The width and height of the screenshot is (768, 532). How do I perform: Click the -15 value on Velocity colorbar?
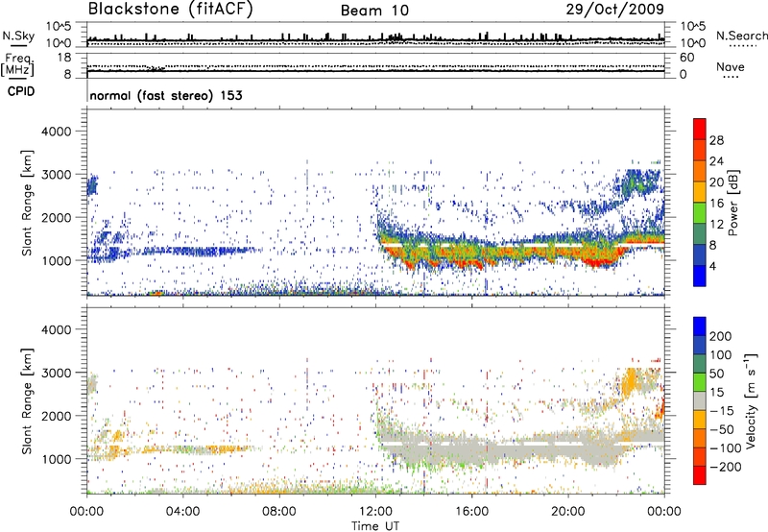coord(722,410)
